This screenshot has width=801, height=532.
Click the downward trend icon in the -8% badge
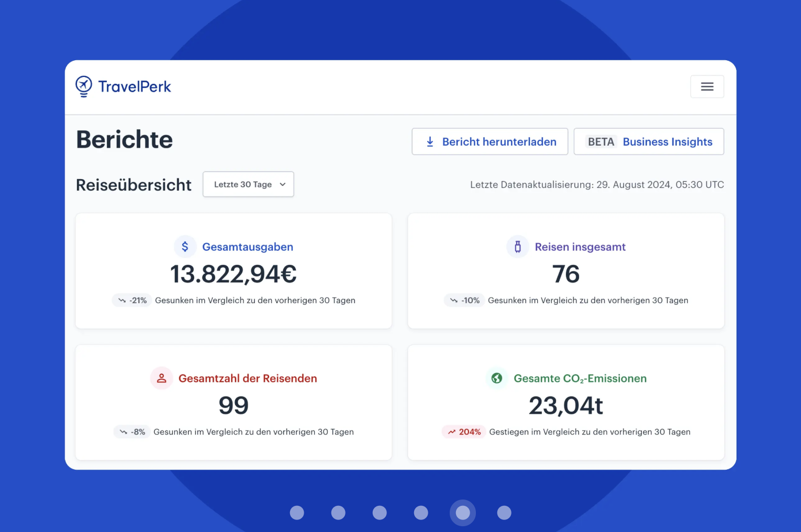[123, 432]
